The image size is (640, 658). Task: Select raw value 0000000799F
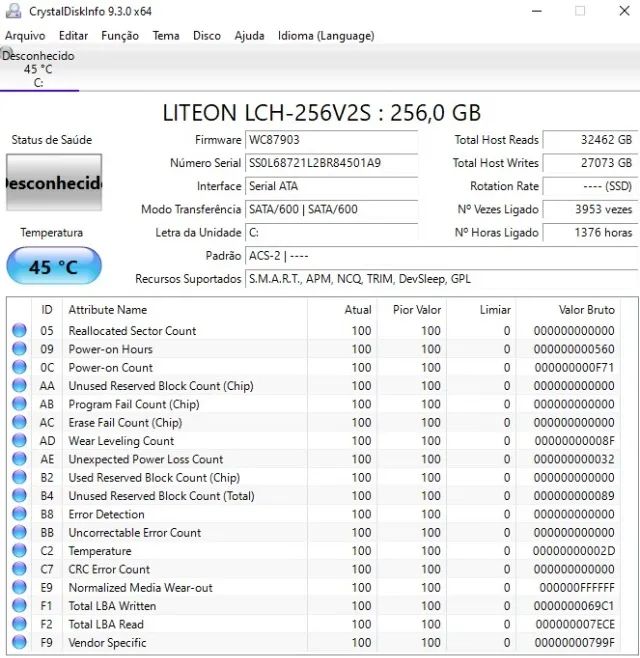(575, 642)
